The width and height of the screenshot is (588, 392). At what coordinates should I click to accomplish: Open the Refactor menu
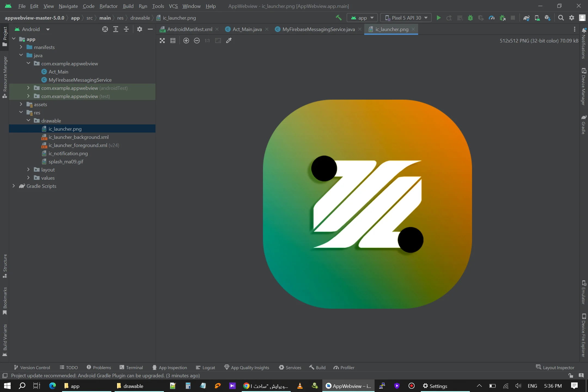click(x=108, y=6)
